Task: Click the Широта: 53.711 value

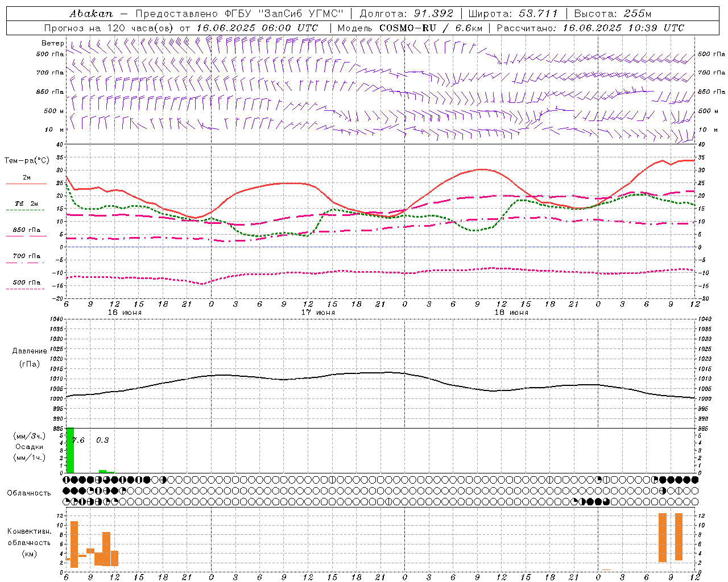Action: pos(514,14)
